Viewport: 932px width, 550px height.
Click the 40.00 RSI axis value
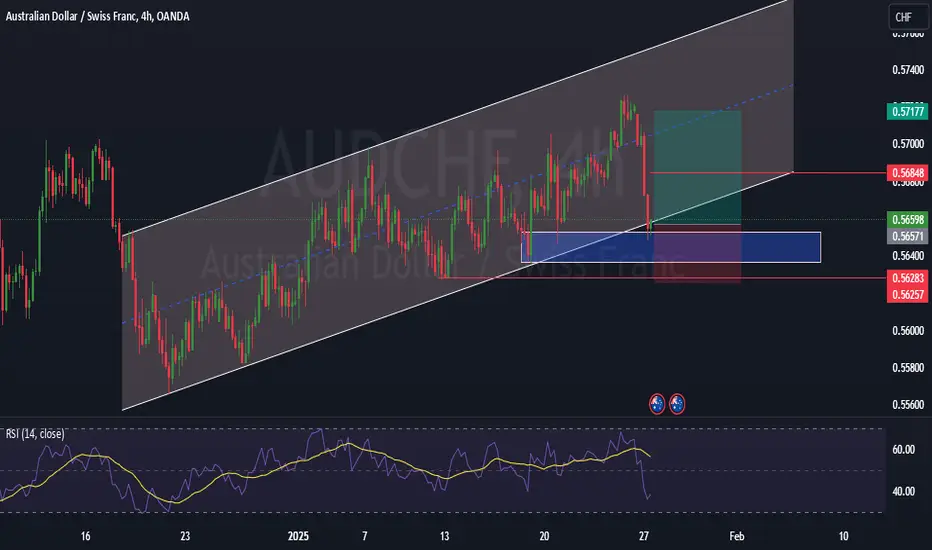click(903, 492)
